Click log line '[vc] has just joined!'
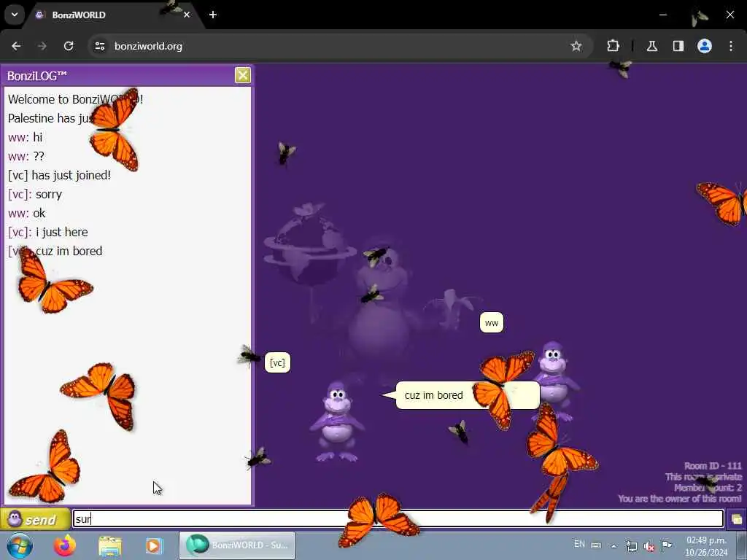The image size is (747, 560). click(60, 175)
